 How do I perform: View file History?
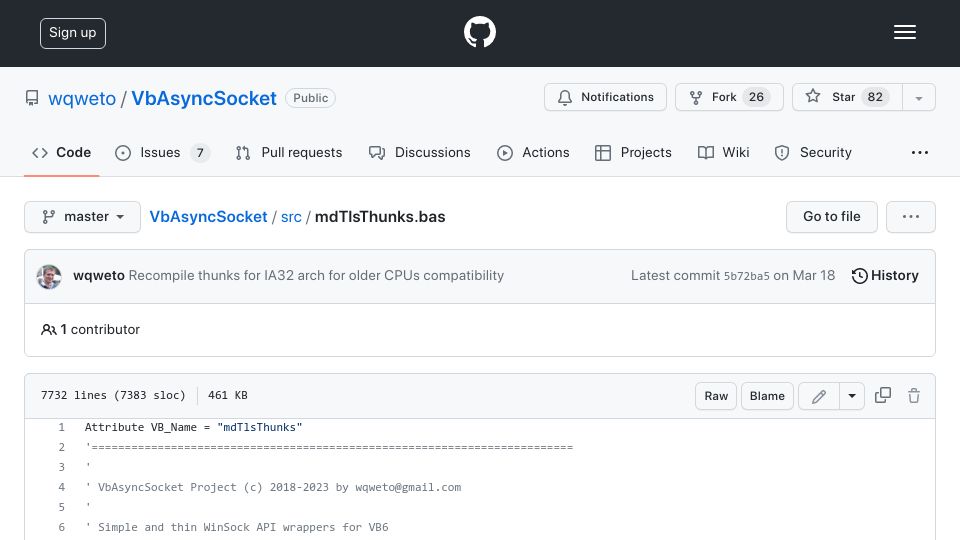[x=885, y=276]
